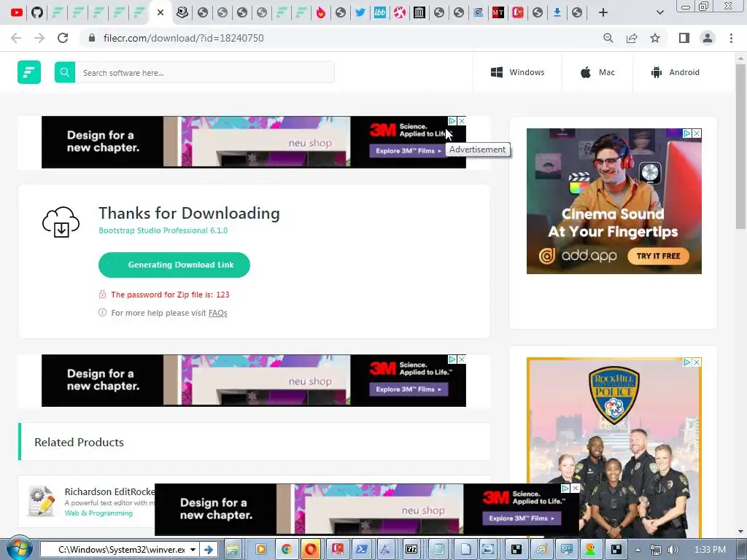Switch to the MT tab
Screen dimensions: 747x560
click(x=498, y=12)
